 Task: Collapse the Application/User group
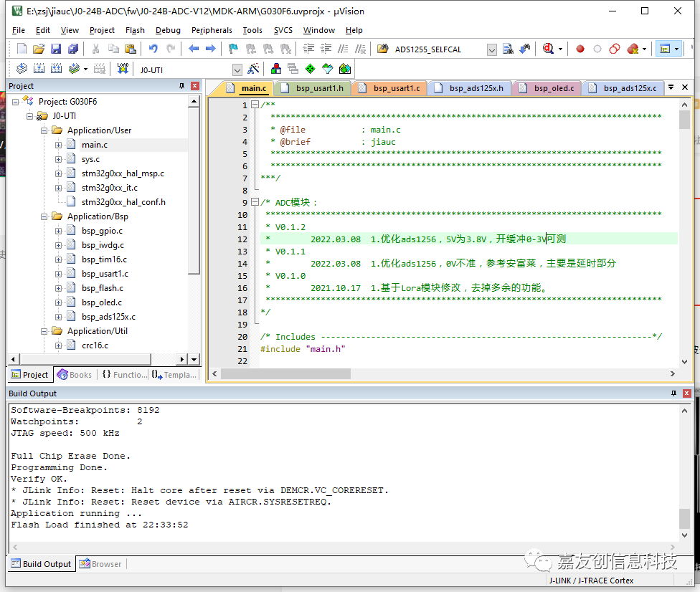(x=44, y=130)
